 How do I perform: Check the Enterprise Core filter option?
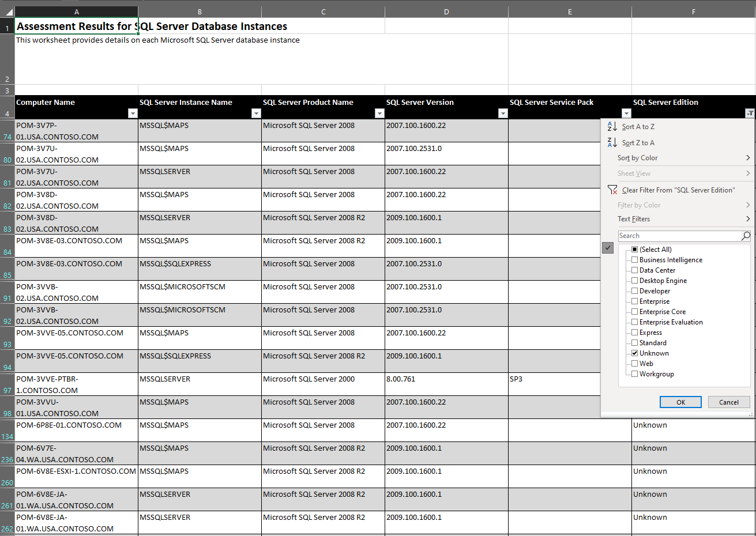pyautogui.click(x=634, y=312)
